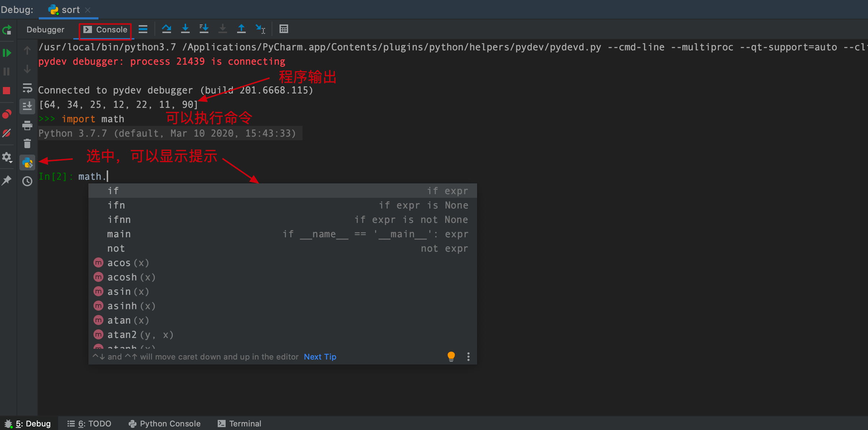Click the Rerun 'sort' debug icon

coord(7,30)
